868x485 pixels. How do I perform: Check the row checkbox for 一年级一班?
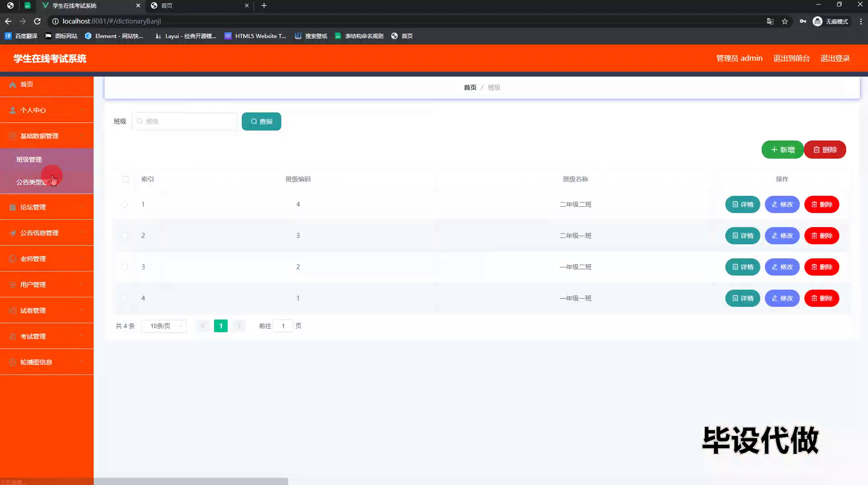(x=125, y=298)
